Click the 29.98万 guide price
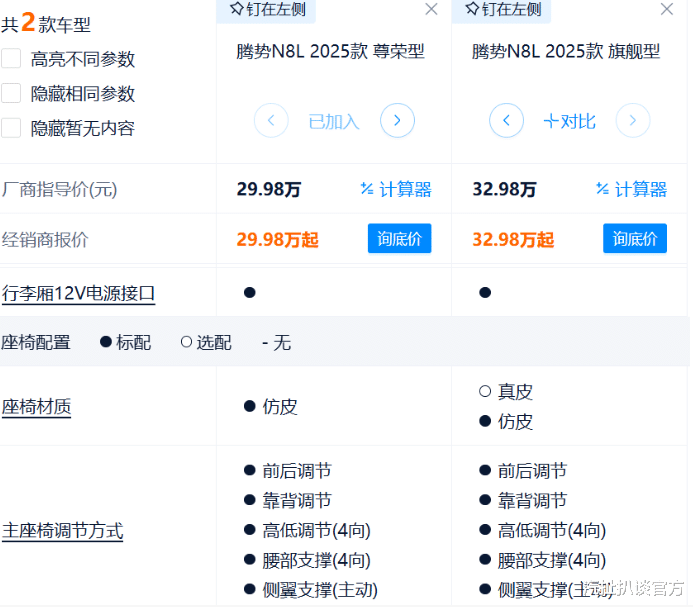 click(269, 189)
